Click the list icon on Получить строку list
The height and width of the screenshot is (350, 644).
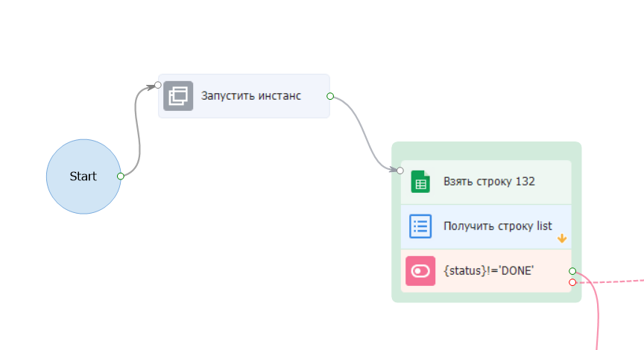(420, 226)
